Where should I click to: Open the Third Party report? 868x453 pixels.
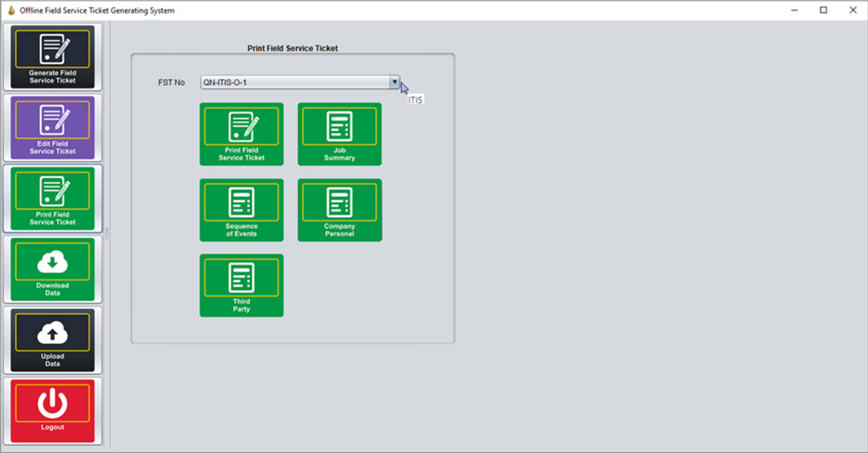tap(241, 286)
